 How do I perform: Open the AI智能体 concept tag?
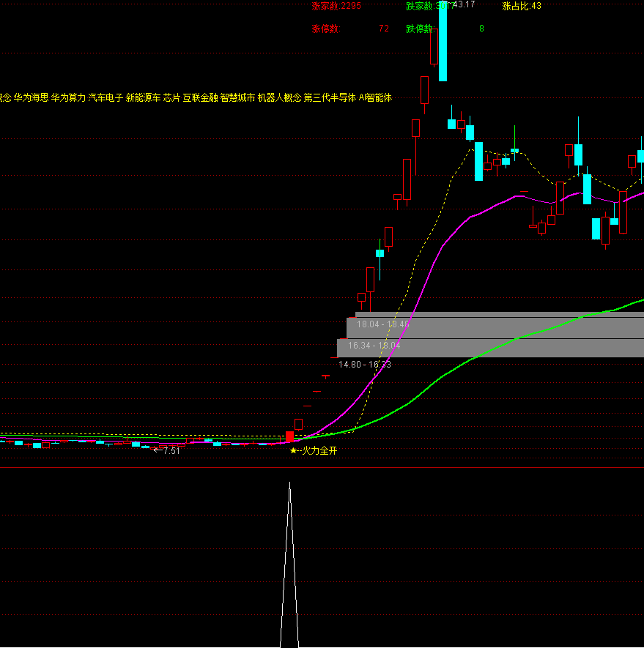pyautogui.click(x=375, y=97)
